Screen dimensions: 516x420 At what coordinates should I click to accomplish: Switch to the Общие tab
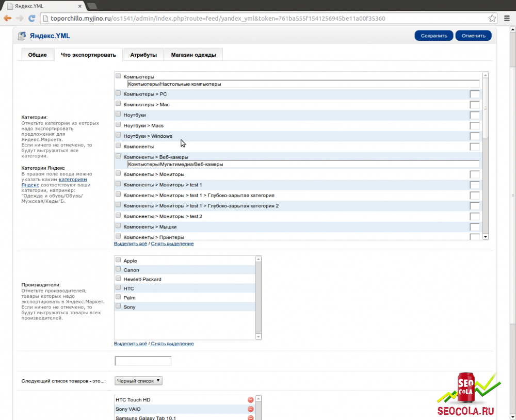37,55
